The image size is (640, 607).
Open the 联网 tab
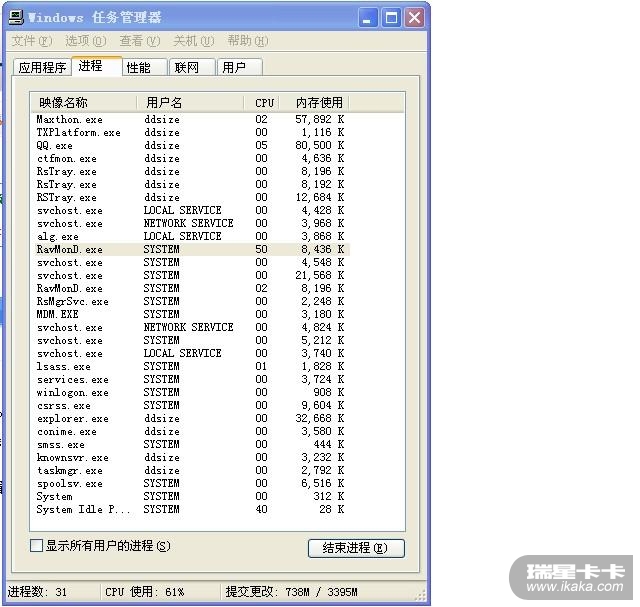[192, 67]
